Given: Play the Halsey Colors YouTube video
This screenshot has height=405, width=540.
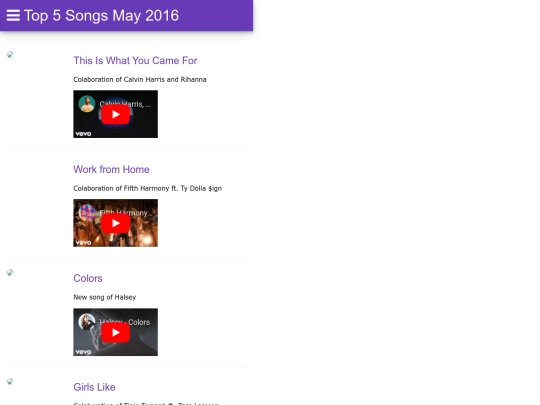Looking at the screenshot, I should tap(116, 333).
